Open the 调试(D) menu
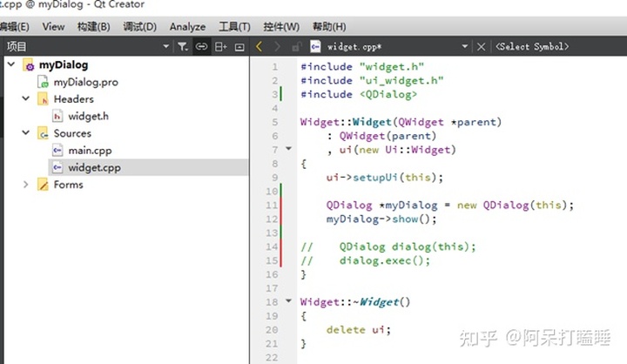Viewport: 627px width, 364px height. [139, 27]
